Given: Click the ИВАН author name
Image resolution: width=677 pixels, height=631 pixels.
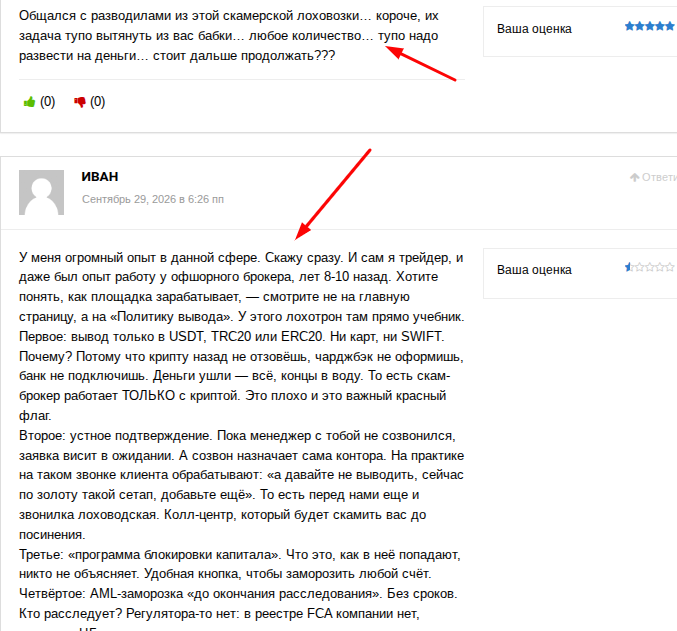Looking at the screenshot, I should pyautogui.click(x=100, y=177).
